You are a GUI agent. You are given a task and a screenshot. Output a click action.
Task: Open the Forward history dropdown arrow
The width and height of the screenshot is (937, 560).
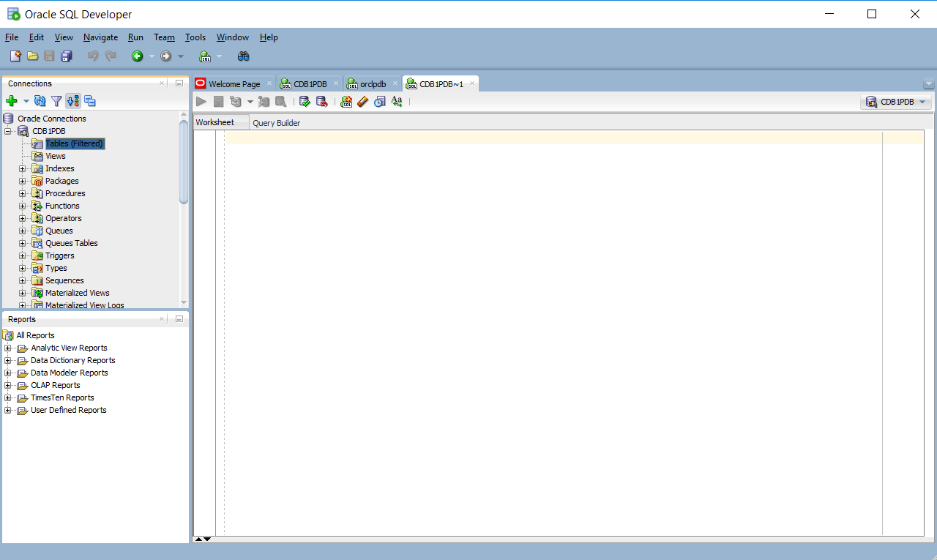[181, 56]
